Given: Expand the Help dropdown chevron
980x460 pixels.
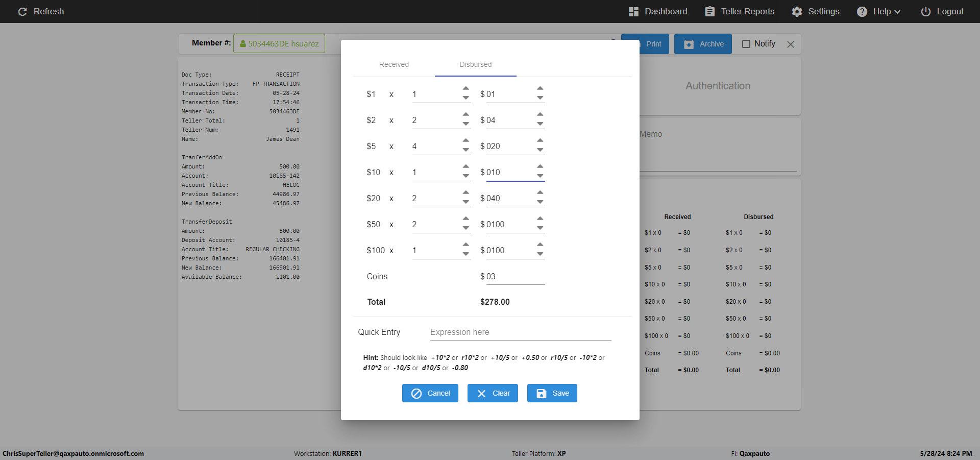Looking at the screenshot, I should (897, 12).
